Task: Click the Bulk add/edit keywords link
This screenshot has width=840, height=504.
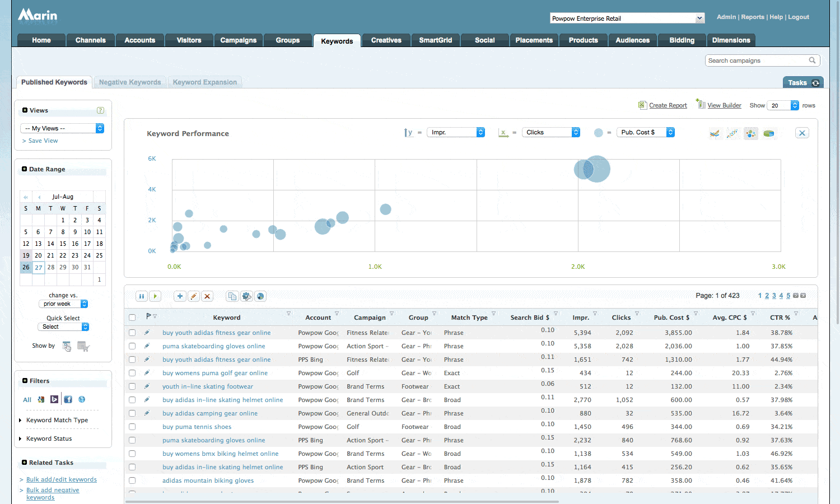Action: [61, 479]
